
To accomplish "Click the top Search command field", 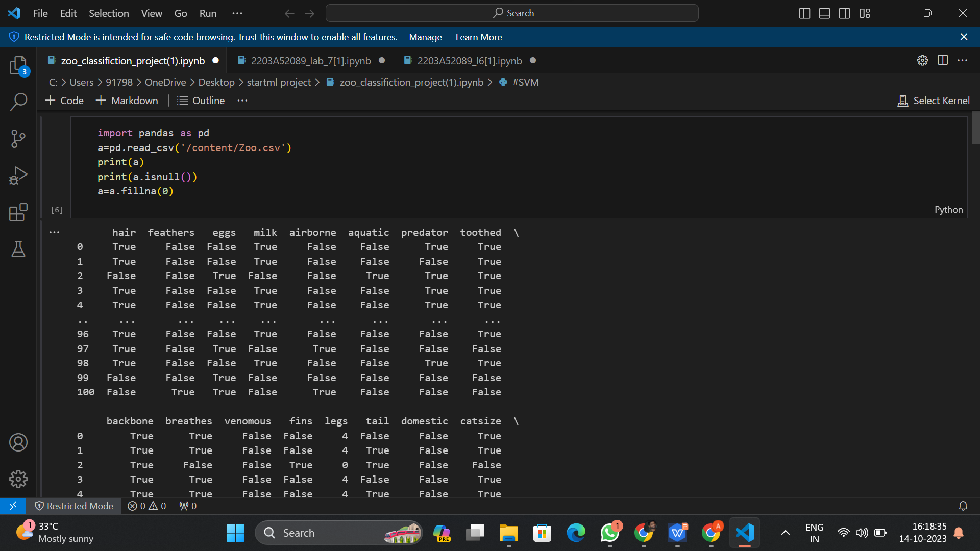I will (512, 13).
